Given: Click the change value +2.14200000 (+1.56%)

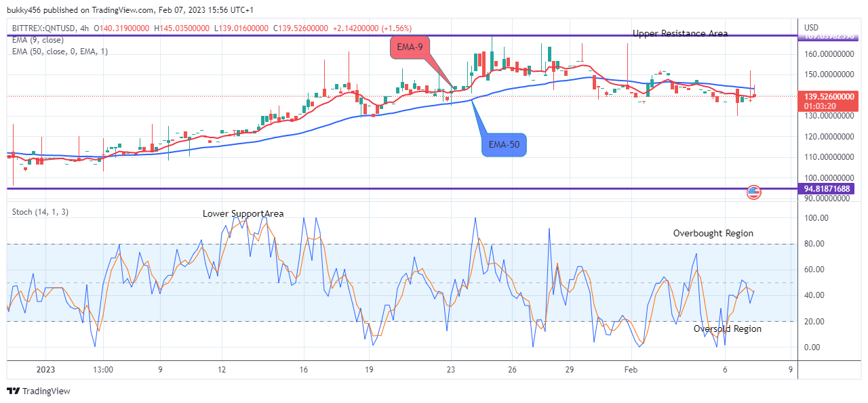Looking at the screenshot, I should pos(373,28).
